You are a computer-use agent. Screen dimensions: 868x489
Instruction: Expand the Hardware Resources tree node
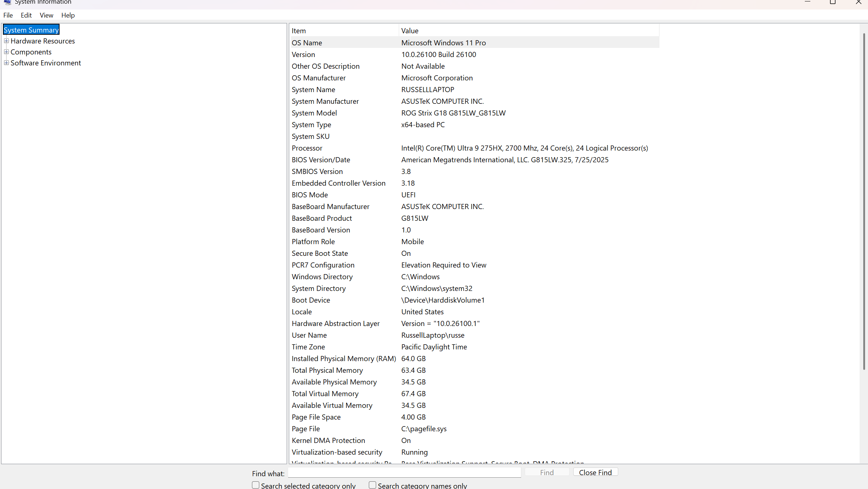[x=6, y=41]
